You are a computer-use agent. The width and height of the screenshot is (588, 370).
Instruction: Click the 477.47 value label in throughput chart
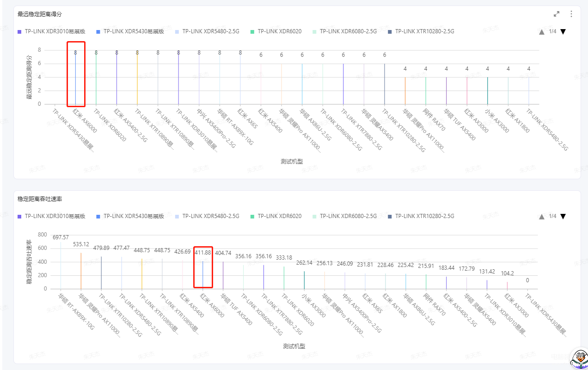coord(122,248)
